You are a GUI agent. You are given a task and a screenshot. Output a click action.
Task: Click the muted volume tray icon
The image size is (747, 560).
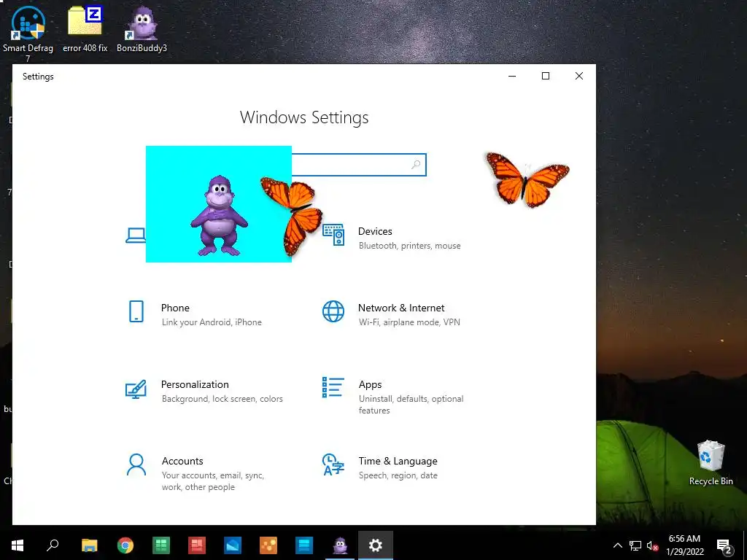652,545
